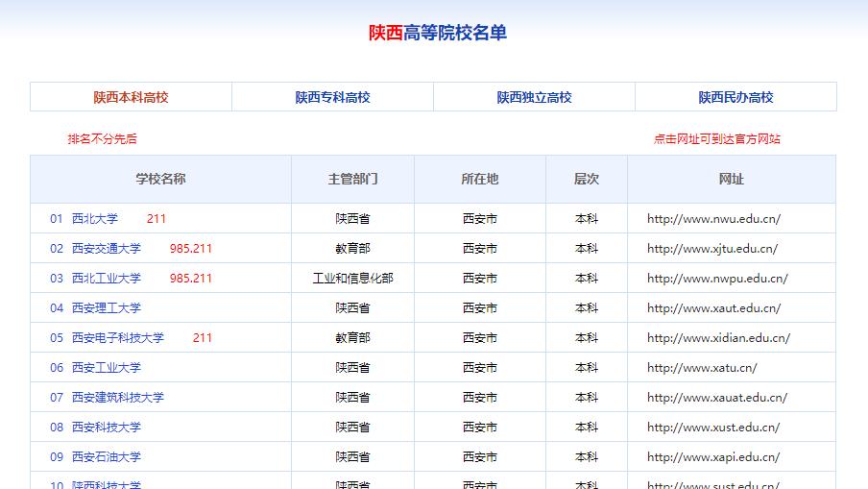Image resolution: width=868 pixels, height=489 pixels.
Task: Click the 211 tag next to 西安电子科技大学
Action: [x=202, y=338]
